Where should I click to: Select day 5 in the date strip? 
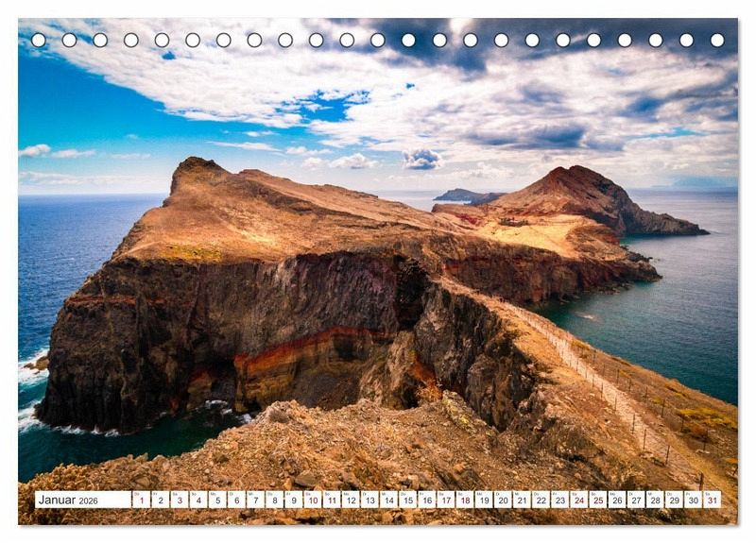[x=217, y=500]
